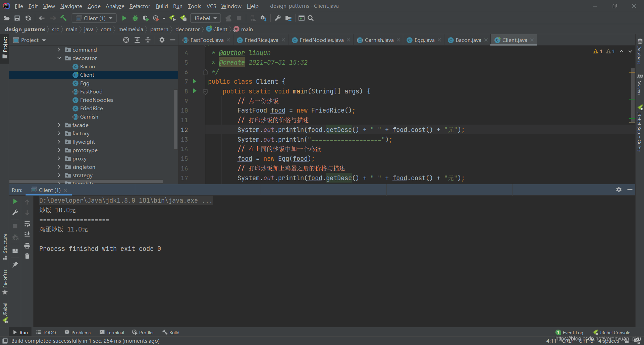Click Locate file crosshair in Project panel
644x345 pixels.
(x=126, y=40)
